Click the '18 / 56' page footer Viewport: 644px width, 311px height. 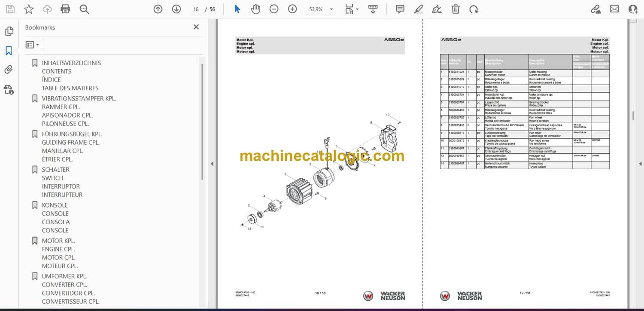(320, 293)
